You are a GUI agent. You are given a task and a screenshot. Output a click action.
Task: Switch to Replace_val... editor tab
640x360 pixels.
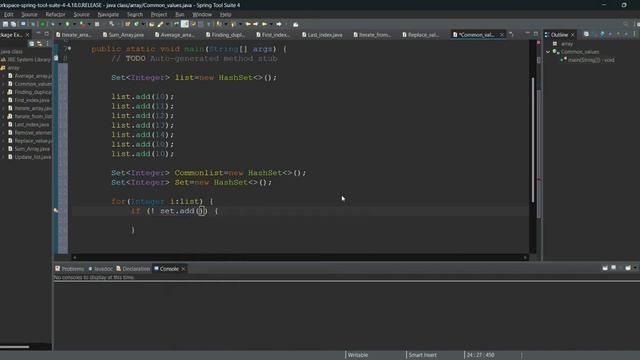420,35
